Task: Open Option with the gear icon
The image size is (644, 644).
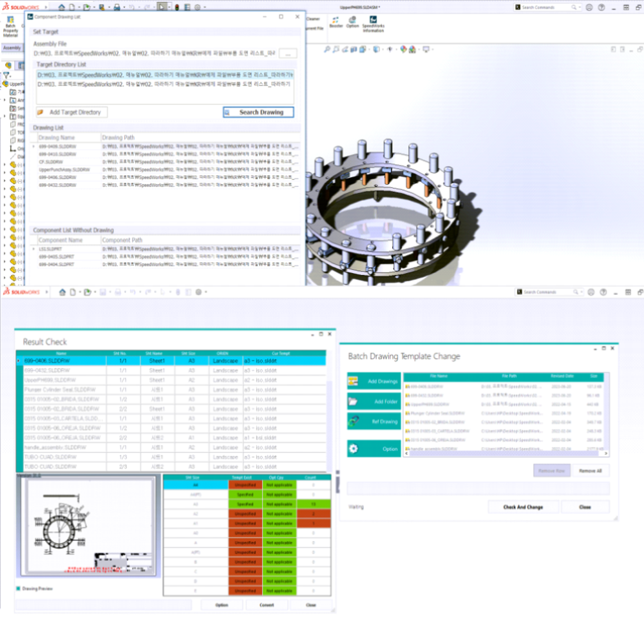Action: (x=374, y=449)
